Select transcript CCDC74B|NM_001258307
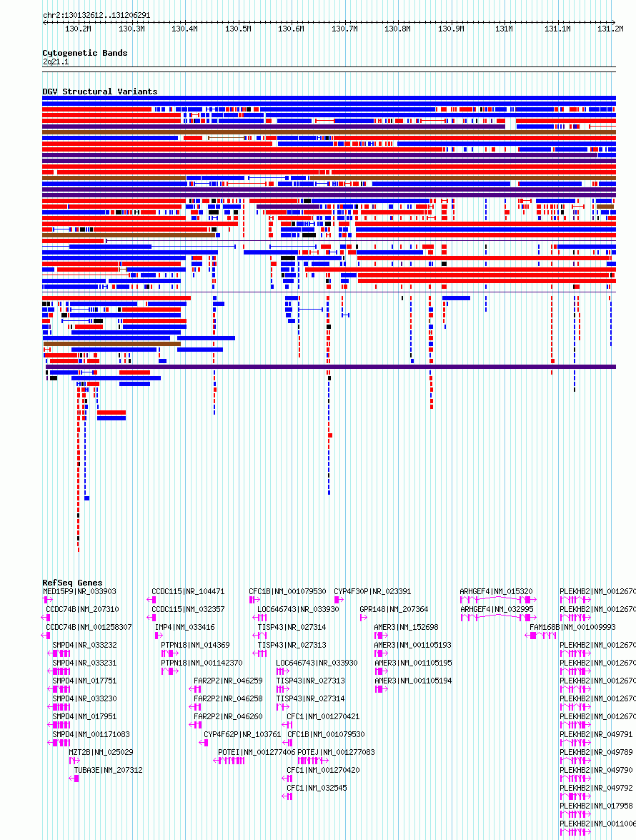Viewport: 636px width, 840px height. (x=89, y=627)
